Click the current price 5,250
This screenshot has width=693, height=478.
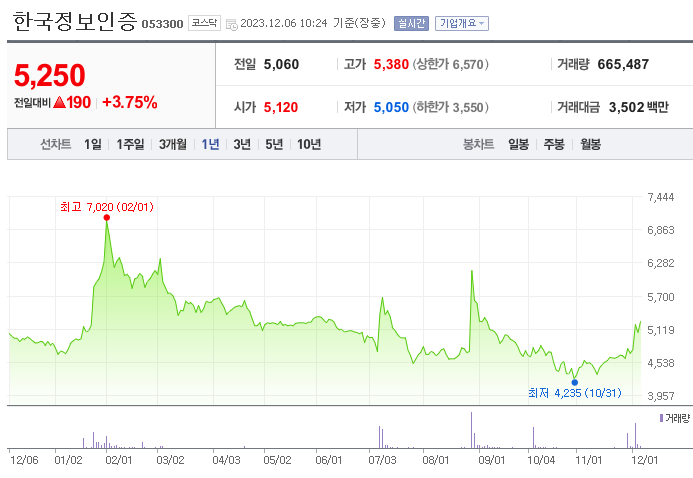tap(50, 75)
